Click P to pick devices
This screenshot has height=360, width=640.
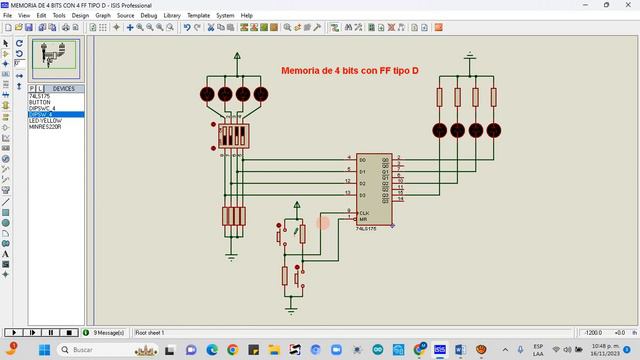32,89
